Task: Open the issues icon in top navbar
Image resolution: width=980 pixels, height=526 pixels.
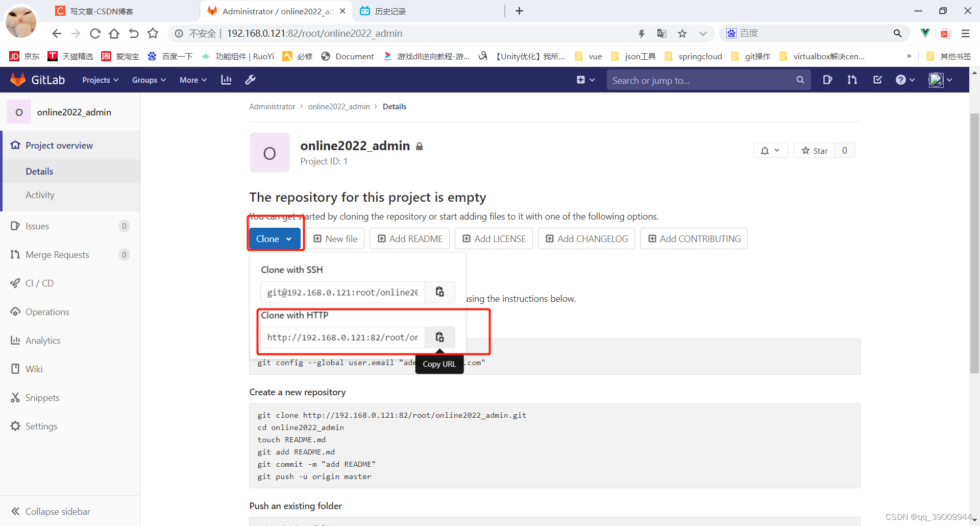Action: (827, 80)
